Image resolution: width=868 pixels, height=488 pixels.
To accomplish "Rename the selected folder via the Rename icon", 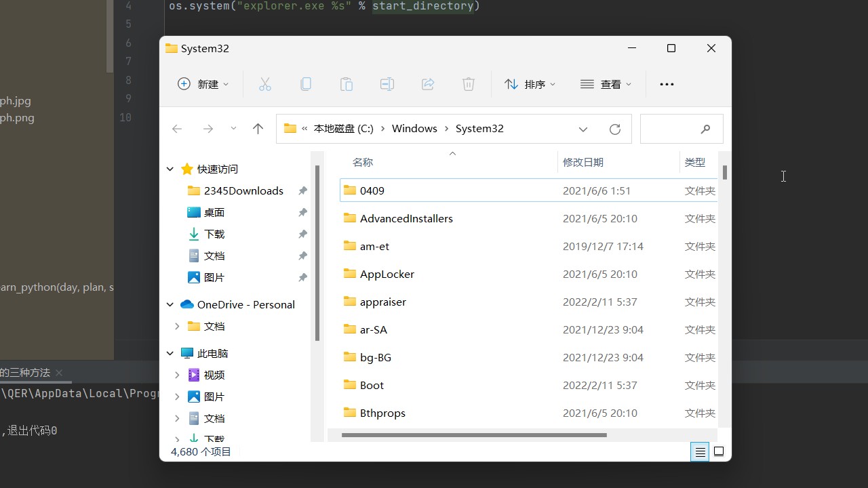I will (387, 83).
